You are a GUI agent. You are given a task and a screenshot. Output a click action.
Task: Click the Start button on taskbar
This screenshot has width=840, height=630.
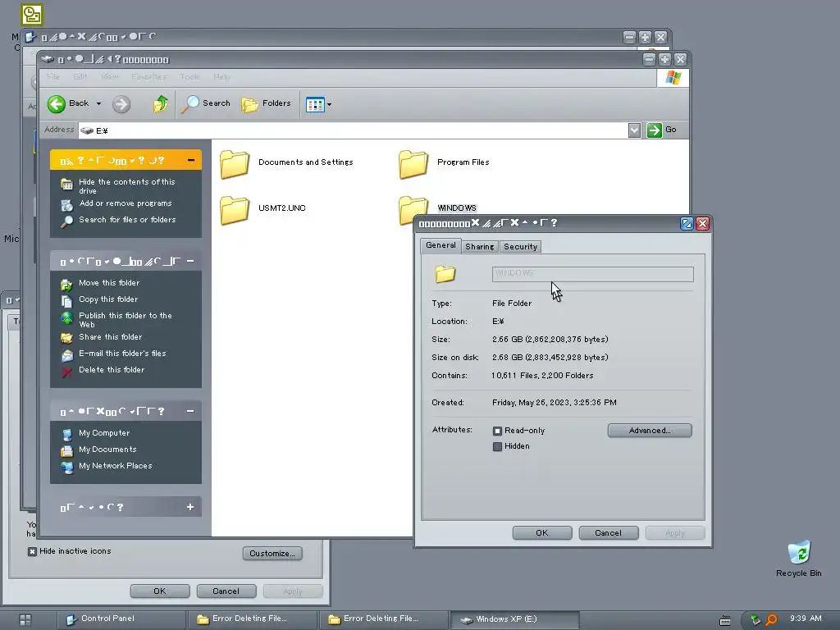25,620
